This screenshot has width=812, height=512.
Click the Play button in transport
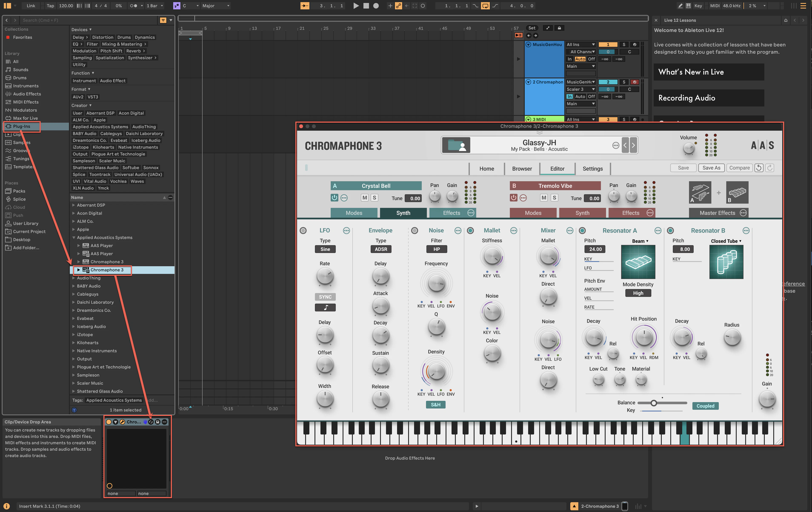pyautogui.click(x=356, y=6)
